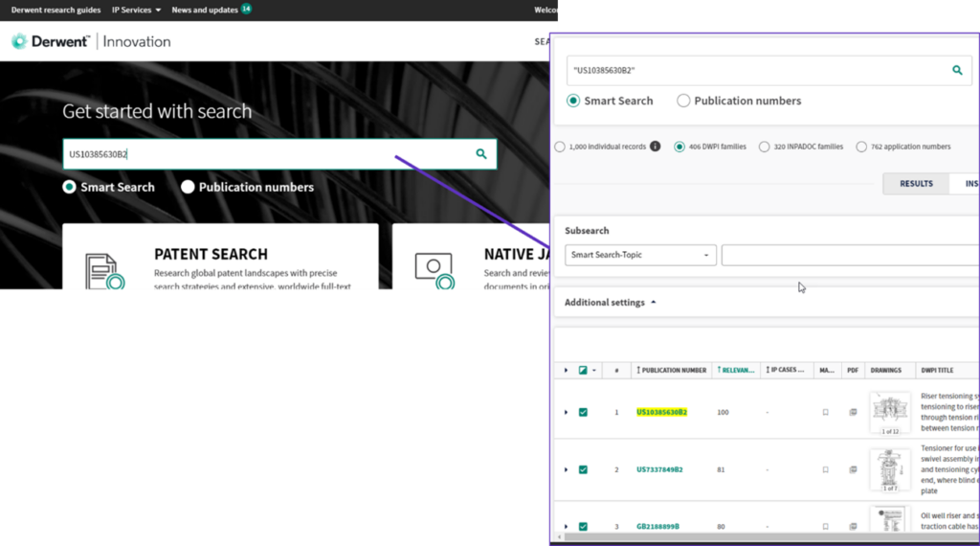This screenshot has height=546, width=980.
Task: Click the Patent Search document icon
Action: click(x=104, y=271)
